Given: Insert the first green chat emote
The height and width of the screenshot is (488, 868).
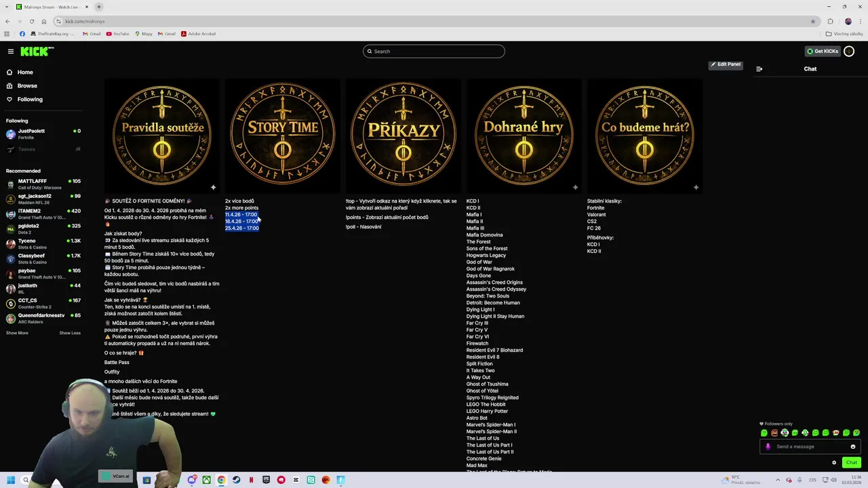Looking at the screenshot, I should tap(764, 433).
